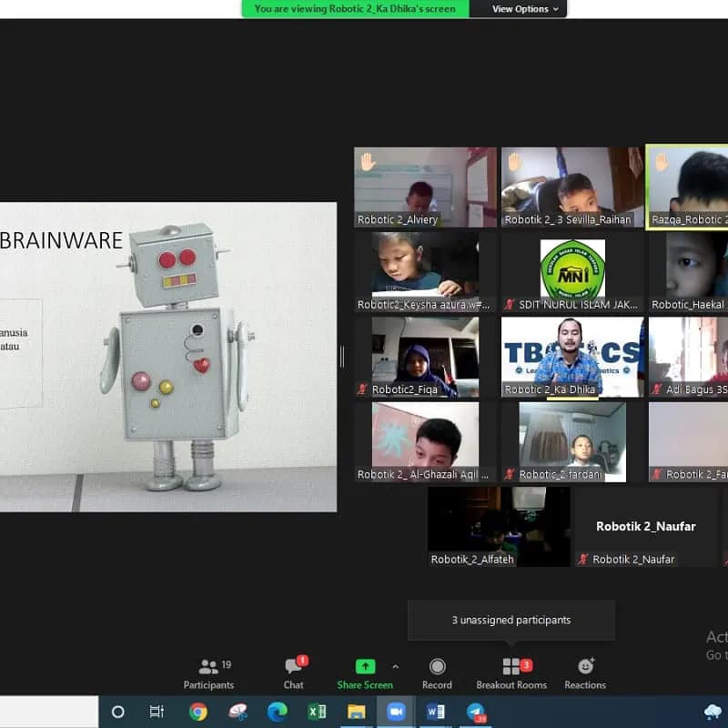The width and height of the screenshot is (728, 728).
Task: Select SDIT NURUL ISLAM participant tile
Action: [572, 272]
